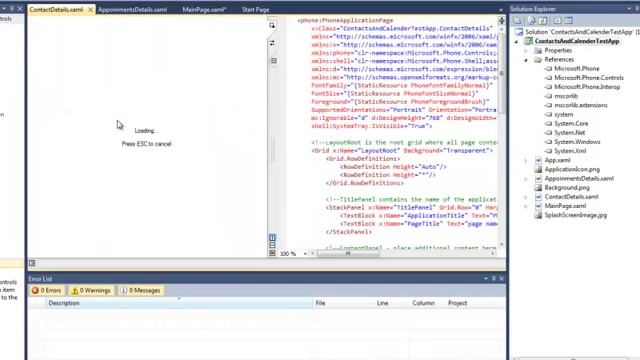Click the bottom splitter icon beside zoom level

[x=272, y=253]
